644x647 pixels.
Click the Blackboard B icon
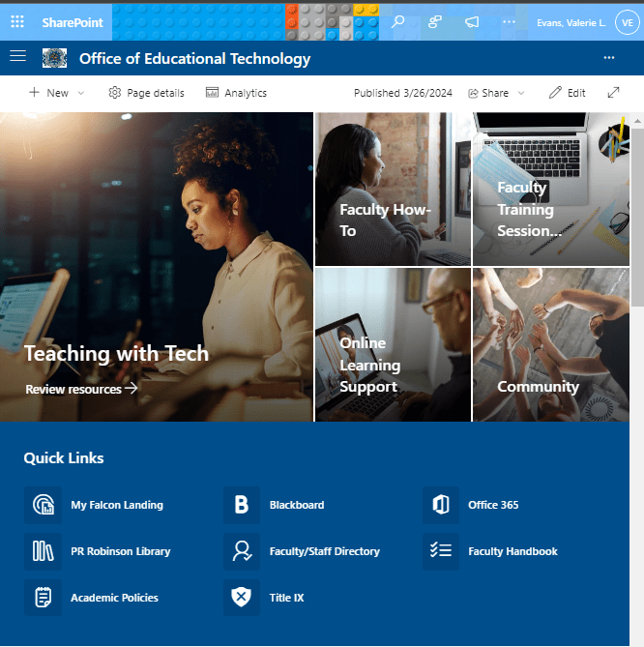pyautogui.click(x=242, y=505)
